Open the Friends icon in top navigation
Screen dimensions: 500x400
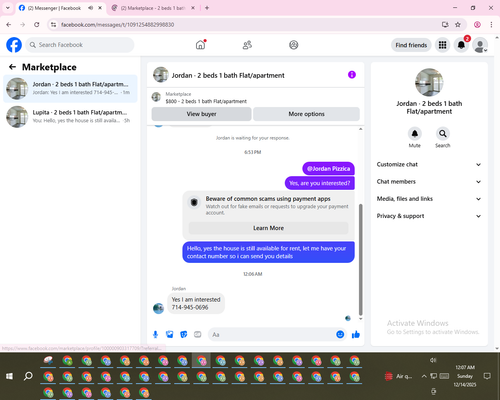pyautogui.click(x=247, y=45)
